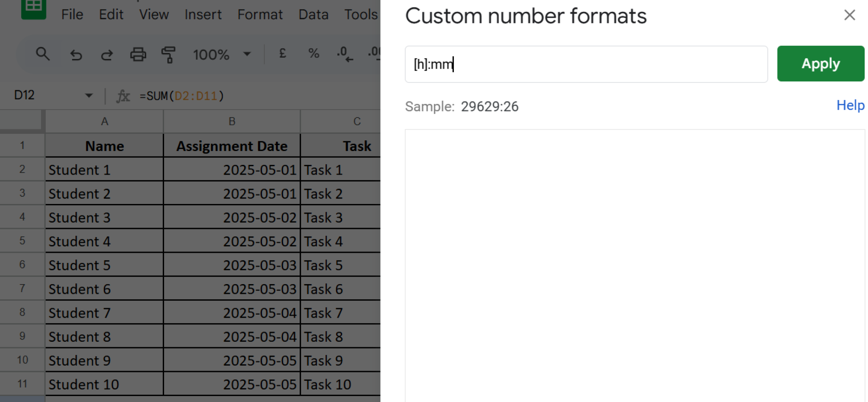Select the Paint format roller icon

168,55
